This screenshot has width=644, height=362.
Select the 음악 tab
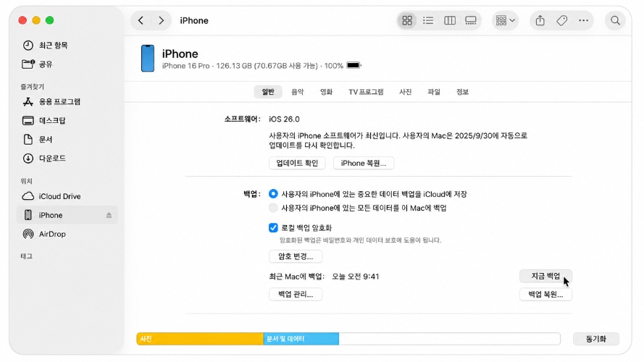[x=297, y=92]
